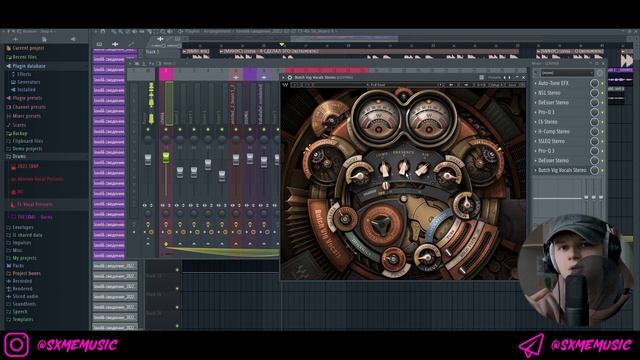
Task: Open the Effects plugin category
Action: point(24,74)
